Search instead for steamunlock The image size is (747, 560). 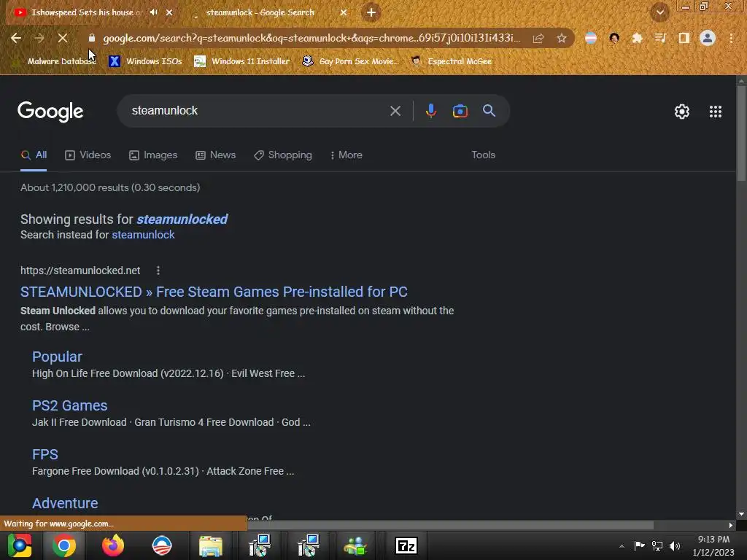[143, 235]
